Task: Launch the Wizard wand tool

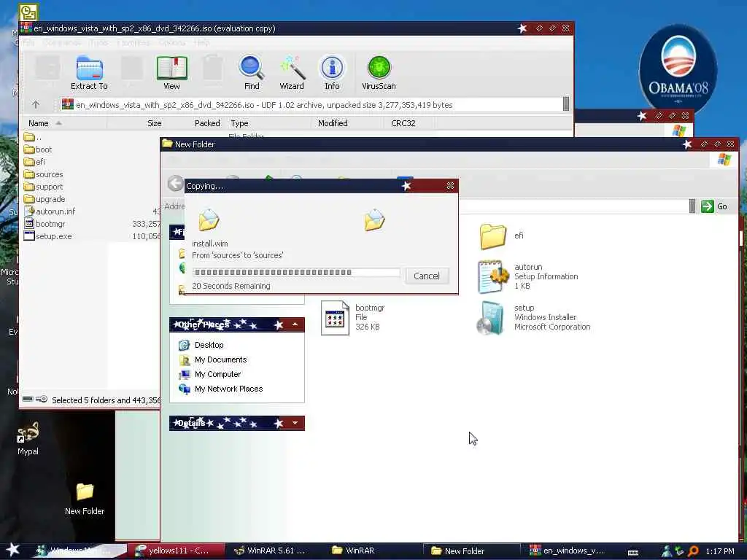Action: [292, 72]
